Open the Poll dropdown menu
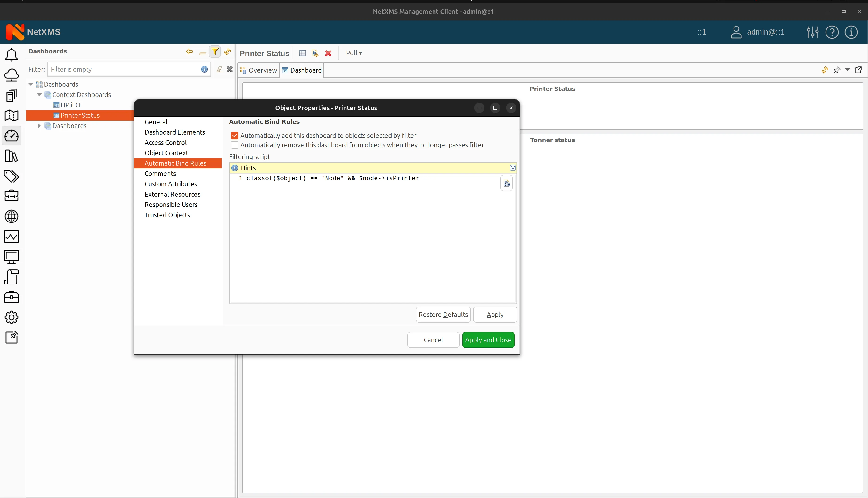Viewport: 868px width, 498px height. coord(354,53)
